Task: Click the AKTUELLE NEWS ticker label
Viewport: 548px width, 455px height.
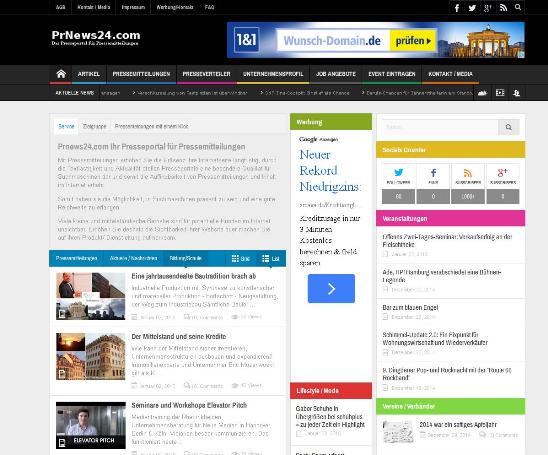Action: pos(74,93)
